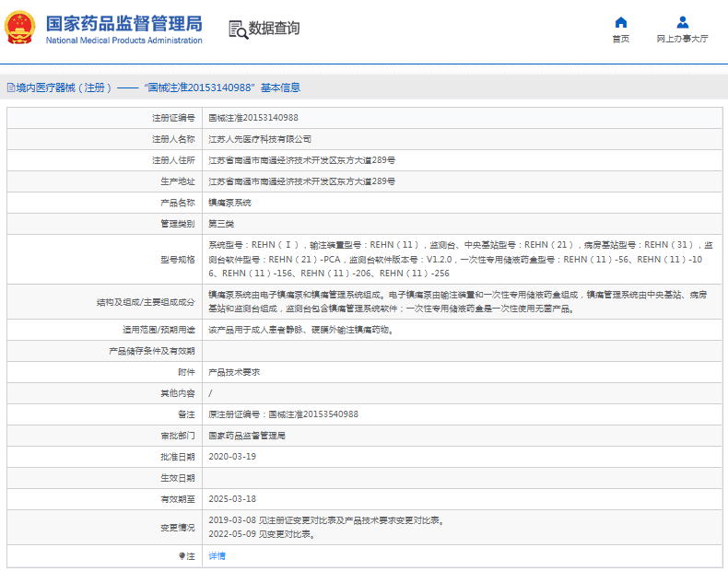The image size is (728, 571).
Task: Click the document icon before 境内医疗器械
Action: tap(10, 88)
